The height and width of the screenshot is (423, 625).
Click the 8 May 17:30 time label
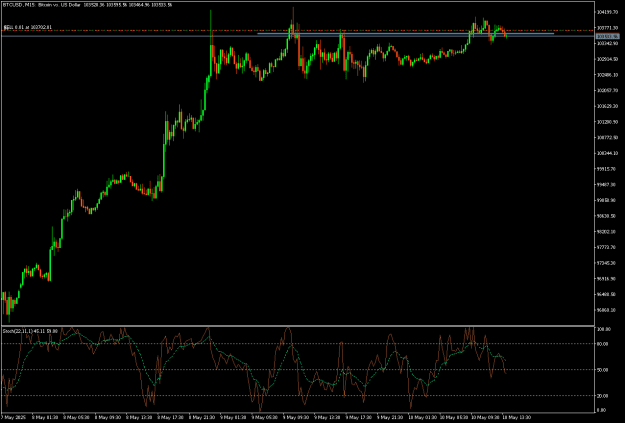point(170,417)
